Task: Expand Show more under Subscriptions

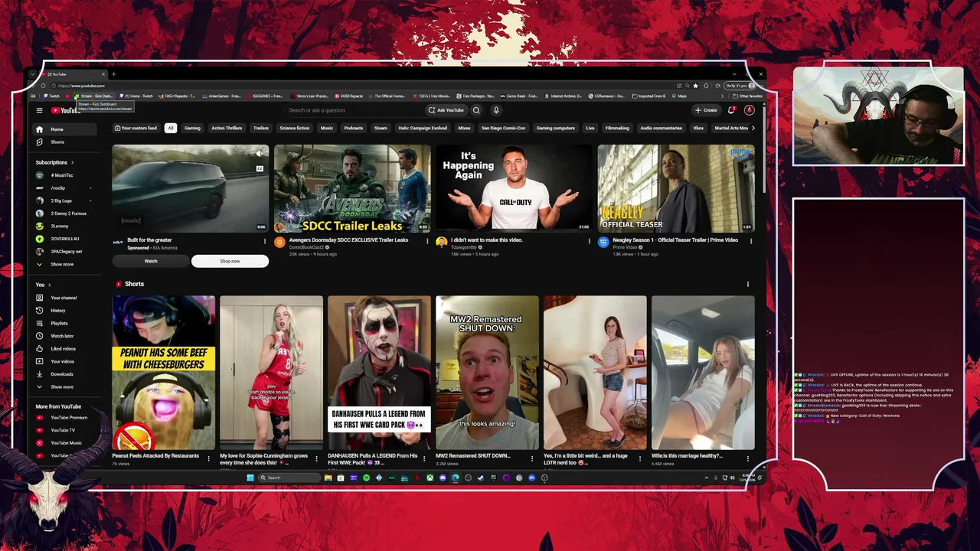Action: [x=64, y=264]
